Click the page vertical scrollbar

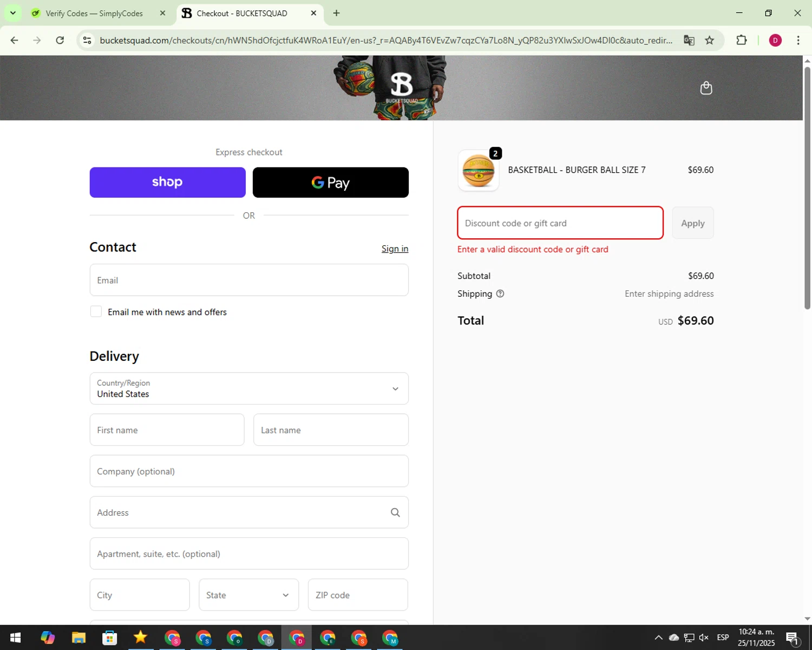point(807,187)
